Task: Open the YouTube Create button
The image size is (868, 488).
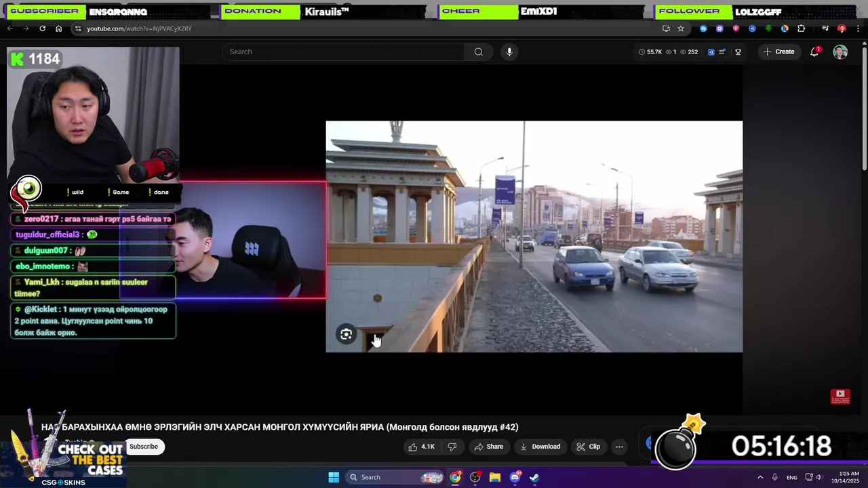Action: point(778,52)
